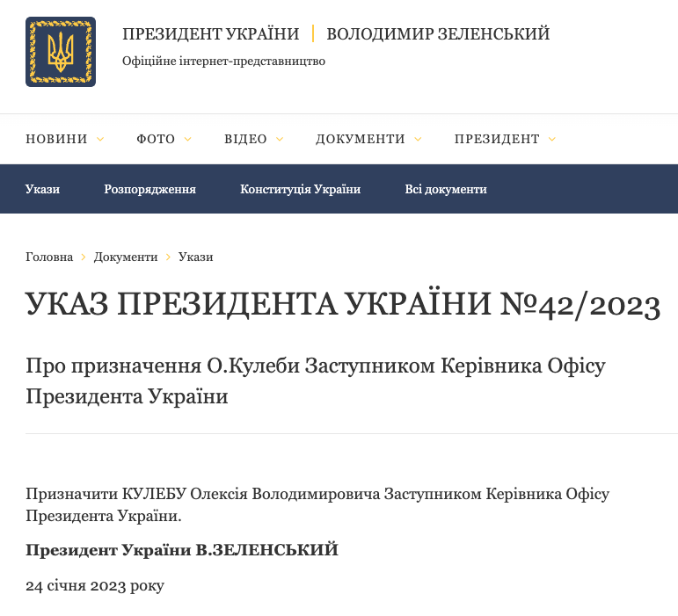The width and height of the screenshot is (678, 616).
Task: Click Укази in the breadcrumb trail
Action: [195, 257]
